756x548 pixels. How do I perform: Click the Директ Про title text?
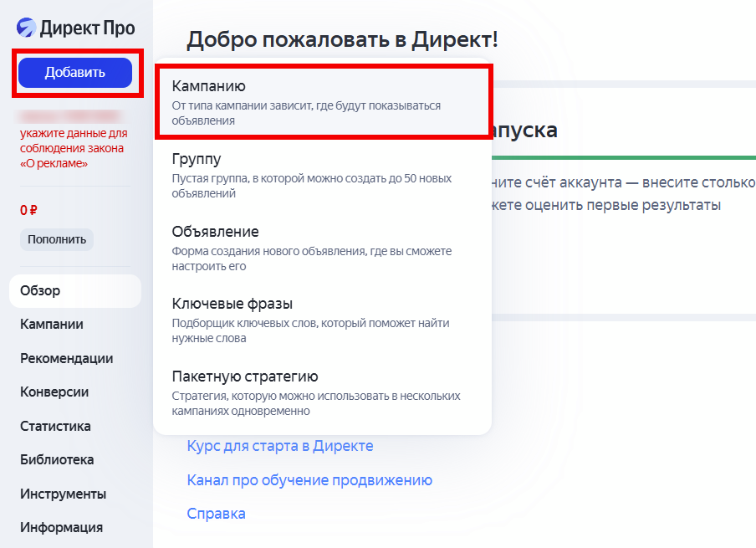click(x=87, y=28)
